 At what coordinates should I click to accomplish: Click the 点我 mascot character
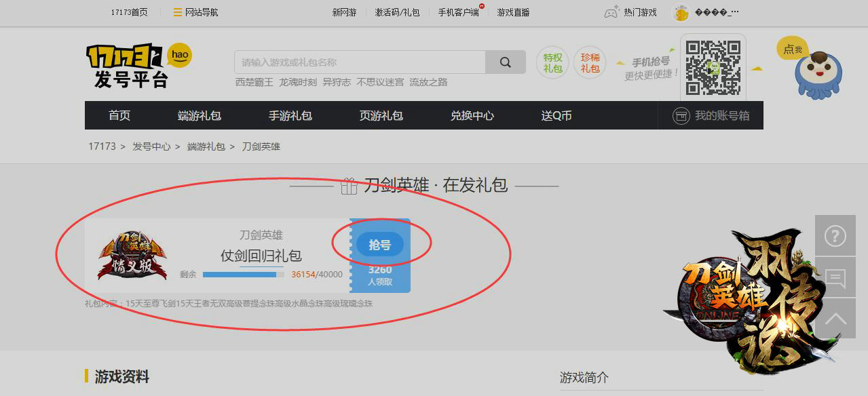pos(818,75)
